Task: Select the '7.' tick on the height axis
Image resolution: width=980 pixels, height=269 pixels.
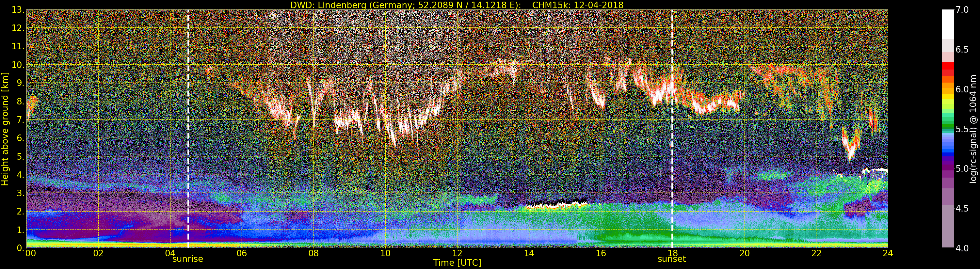Action: (x=20, y=120)
